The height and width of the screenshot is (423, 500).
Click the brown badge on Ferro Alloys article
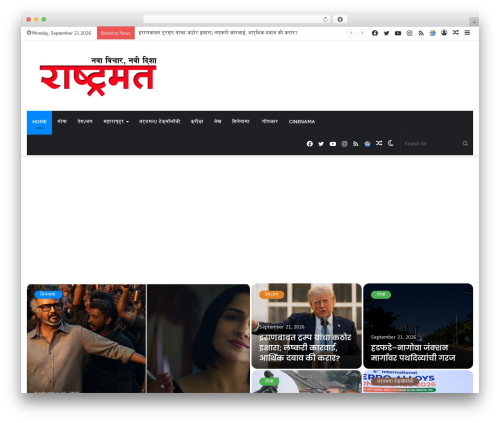point(395,381)
